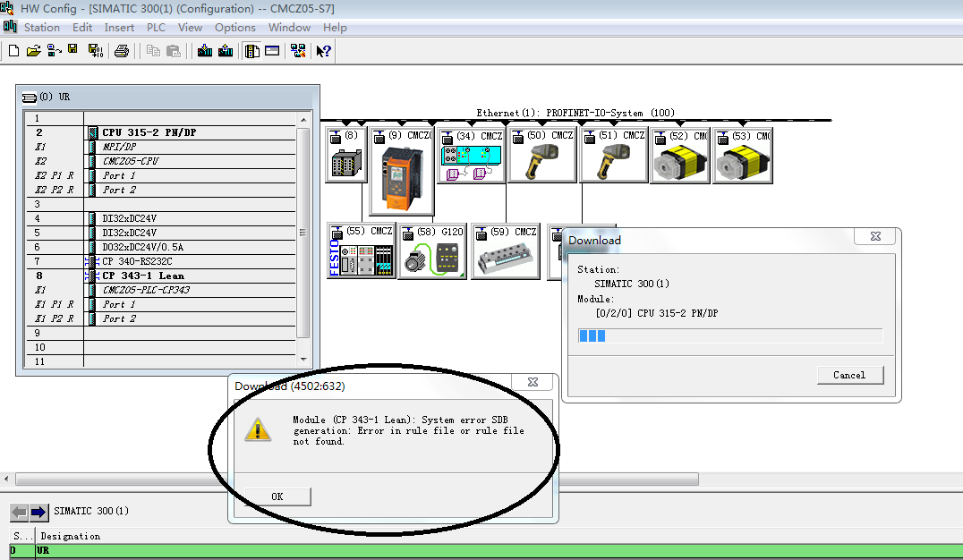The height and width of the screenshot is (560, 963).
Task: Select the DO32xDC24V/0.5A module in slot 6
Action: click(159, 247)
